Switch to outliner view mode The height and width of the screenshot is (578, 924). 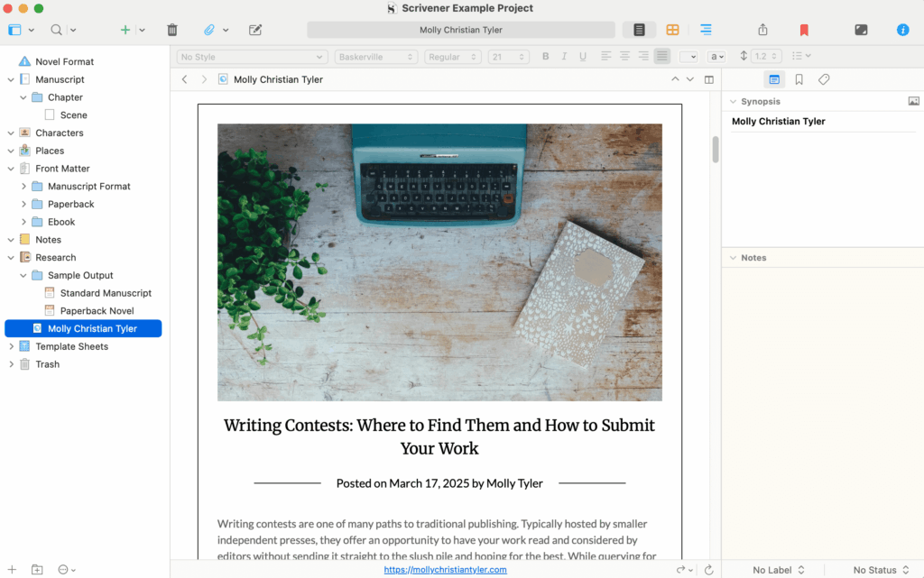706,30
